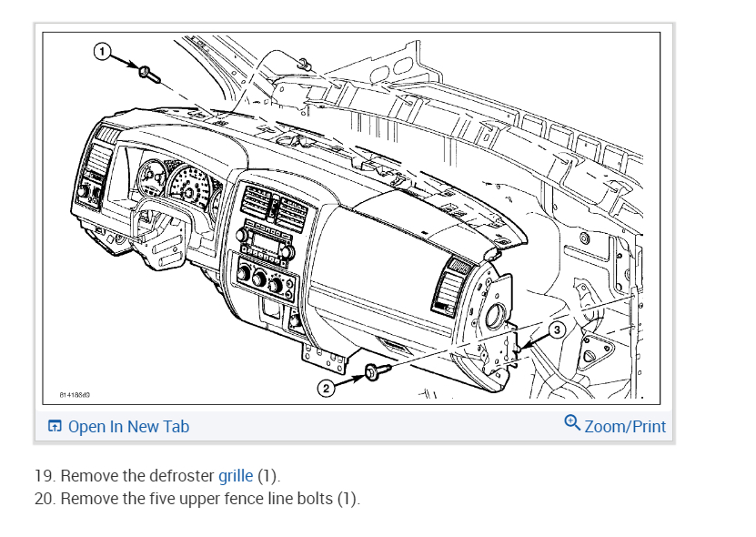
Task: Click the steering column opening in diagram
Action: click(x=163, y=233)
